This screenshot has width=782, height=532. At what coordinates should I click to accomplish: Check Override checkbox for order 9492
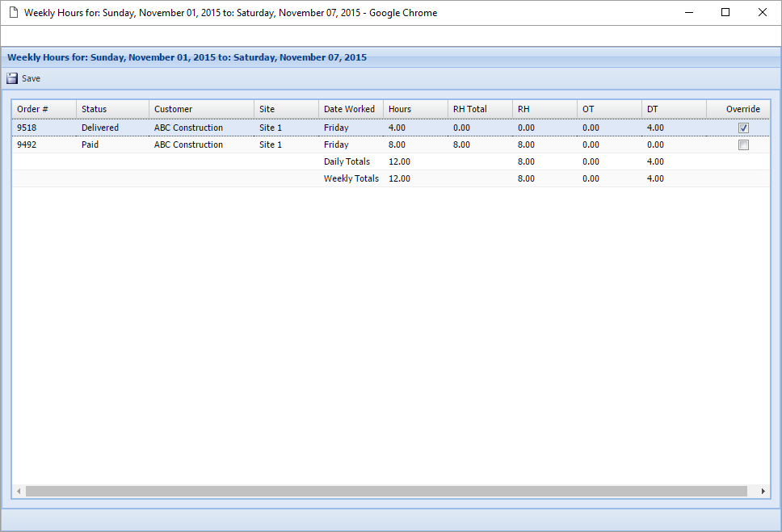[x=743, y=145]
